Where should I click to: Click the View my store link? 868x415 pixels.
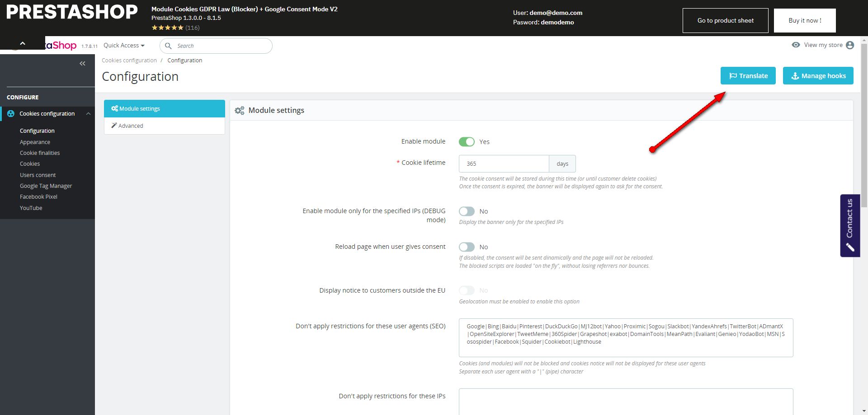point(823,45)
